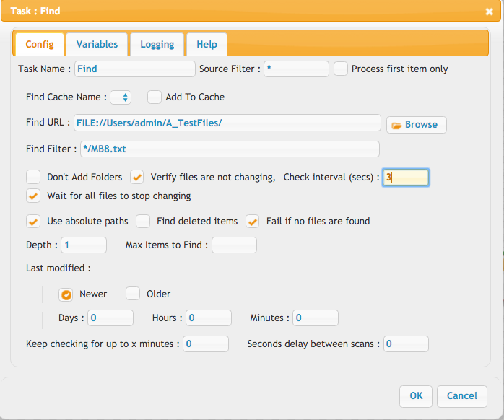This screenshot has height=420, width=504.
Task: Cancel the Find task dialog
Action: (462, 396)
